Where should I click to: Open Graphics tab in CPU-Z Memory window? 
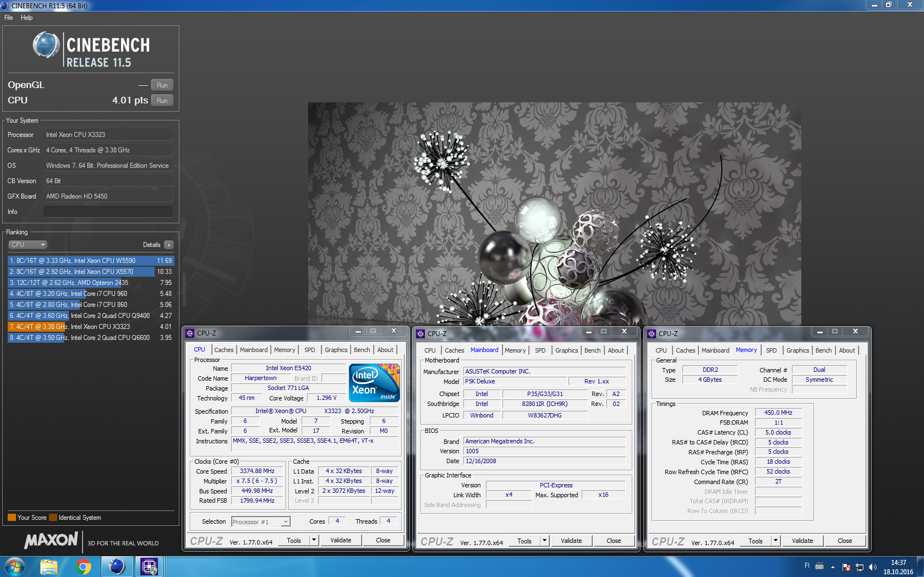[797, 350]
